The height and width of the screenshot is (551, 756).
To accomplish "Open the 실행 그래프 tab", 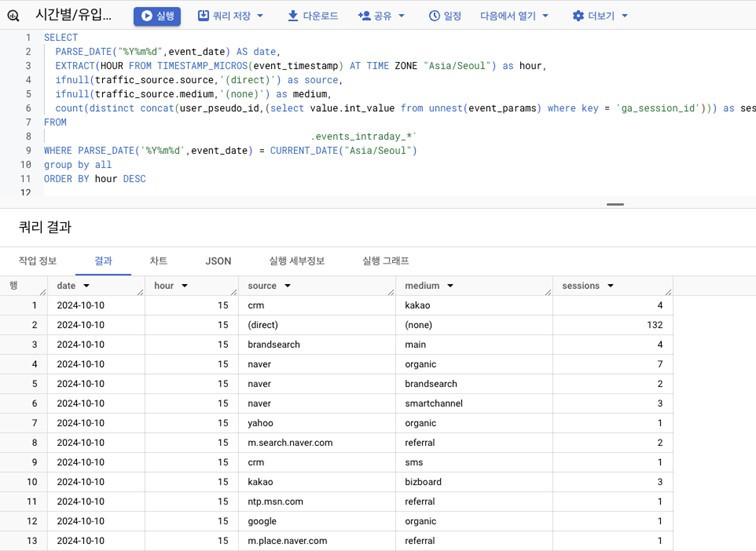I will (x=385, y=261).
